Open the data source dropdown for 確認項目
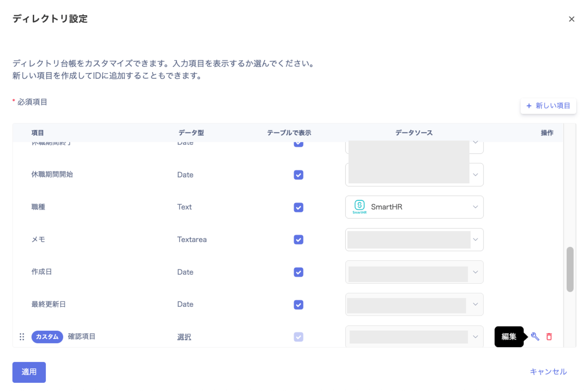The height and width of the screenshot is (391, 588). click(414, 337)
